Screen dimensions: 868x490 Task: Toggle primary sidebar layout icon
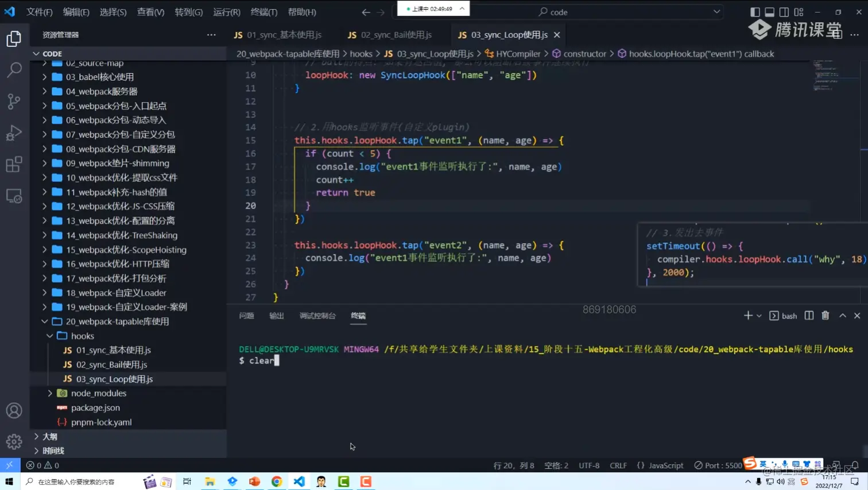pos(755,12)
